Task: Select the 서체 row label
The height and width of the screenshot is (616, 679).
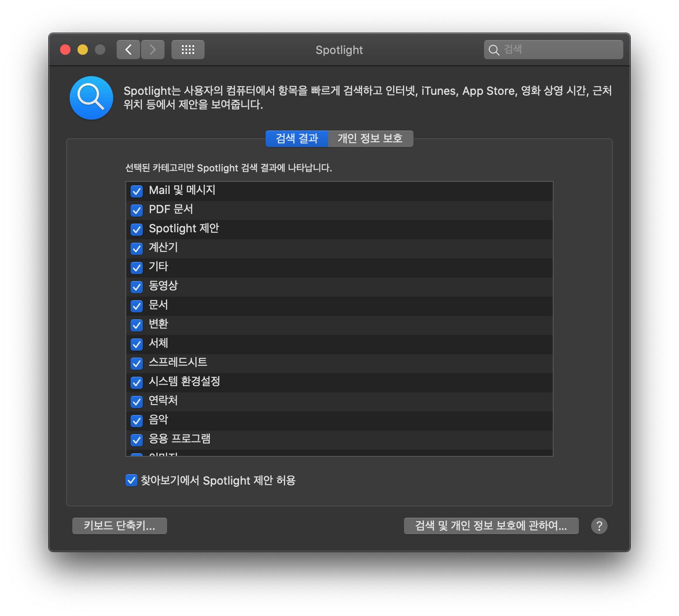Action: coord(158,343)
